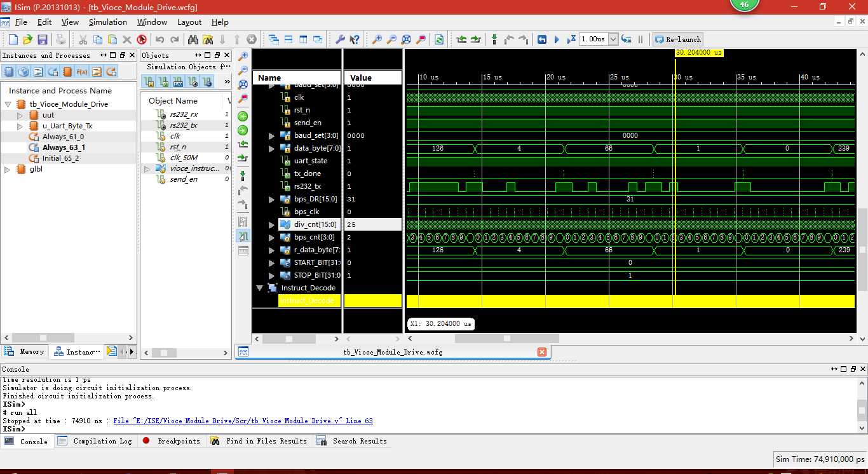Toggle constants filter in Objects panel
Screen dimensions: 868x474
[x=208, y=82]
